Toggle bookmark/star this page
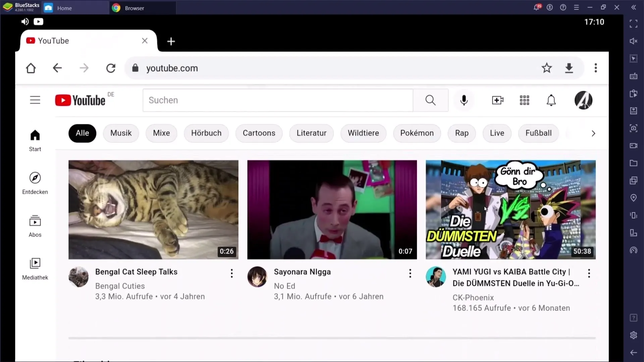Screen dimensions: 644x362 click(x=546, y=68)
